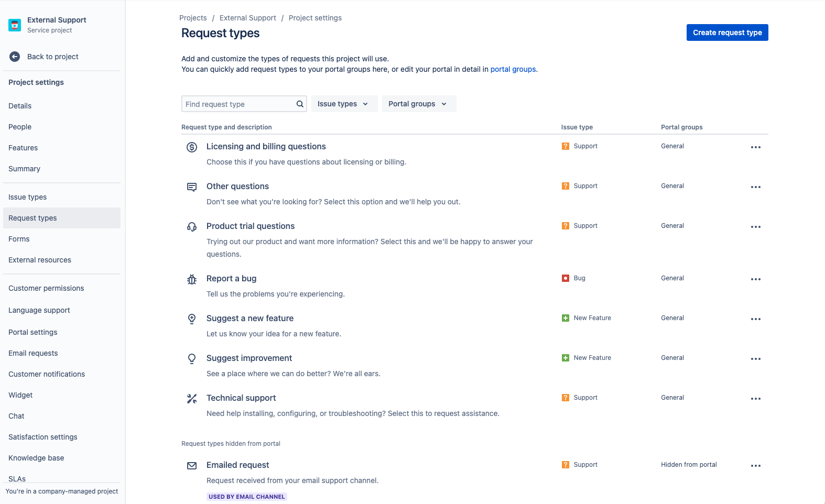Open Customer permissions in the sidebar
The height and width of the screenshot is (504, 825).
click(x=46, y=288)
